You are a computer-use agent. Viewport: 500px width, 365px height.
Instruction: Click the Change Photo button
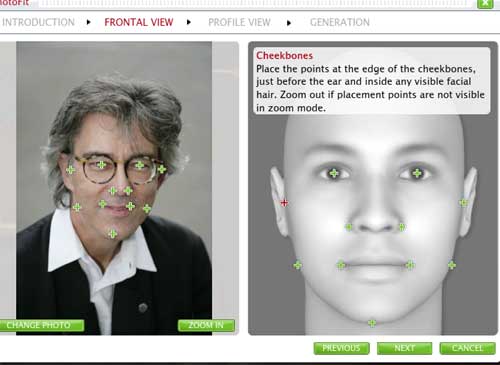(x=41, y=325)
